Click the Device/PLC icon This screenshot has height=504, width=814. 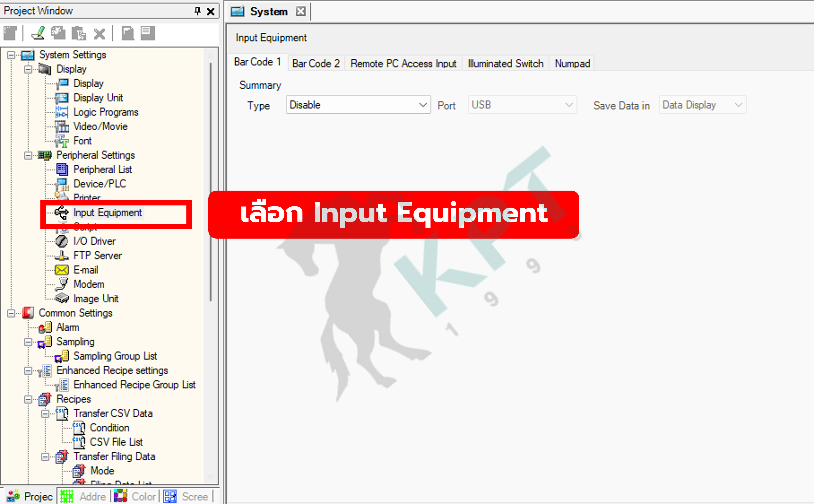pos(62,184)
